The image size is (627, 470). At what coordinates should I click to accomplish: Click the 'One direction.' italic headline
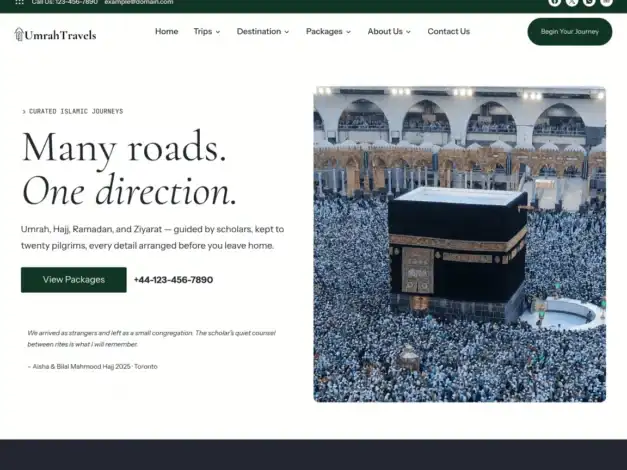pyautogui.click(x=130, y=191)
